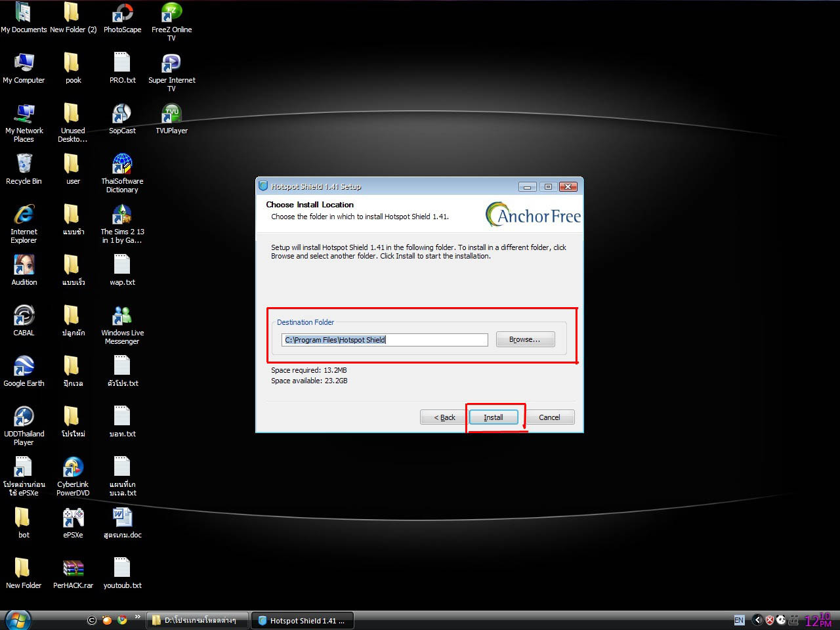Open the PerHACK.rar archive
Viewport: 840px width, 630px height.
73,574
